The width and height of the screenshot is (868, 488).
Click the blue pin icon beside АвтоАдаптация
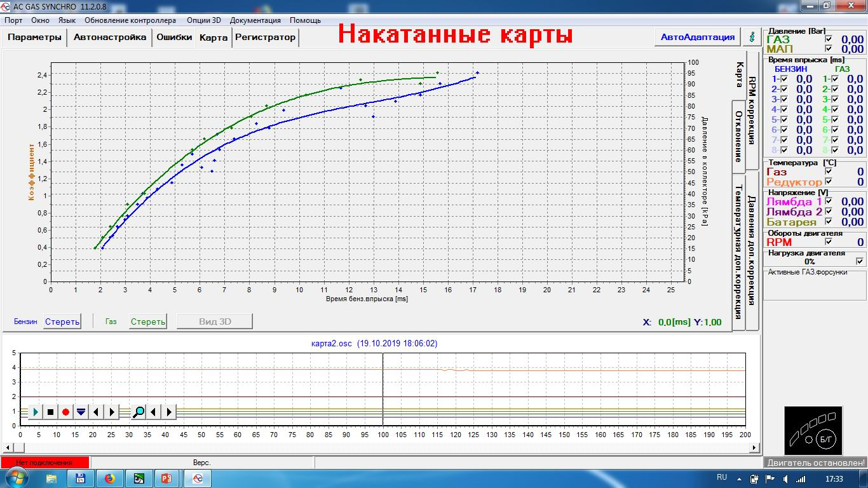752,37
